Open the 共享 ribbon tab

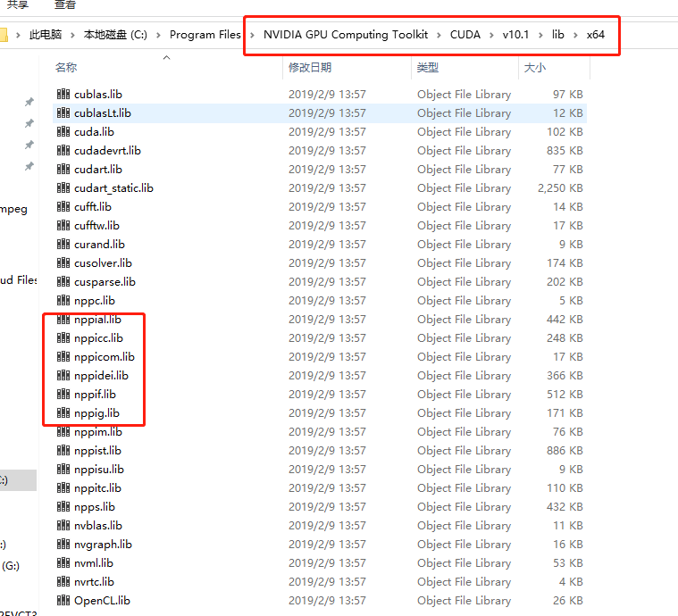click(18, 5)
